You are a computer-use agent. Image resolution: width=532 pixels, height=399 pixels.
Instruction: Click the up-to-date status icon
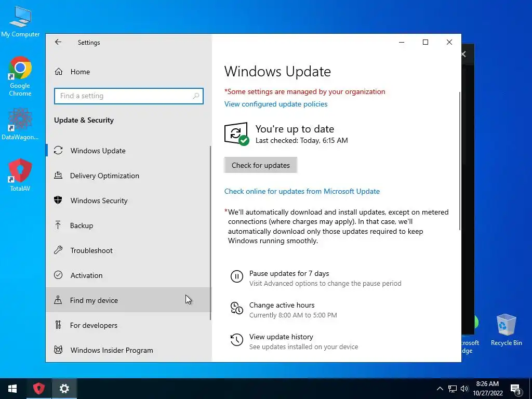pyautogui.click(x=236, y=134)
